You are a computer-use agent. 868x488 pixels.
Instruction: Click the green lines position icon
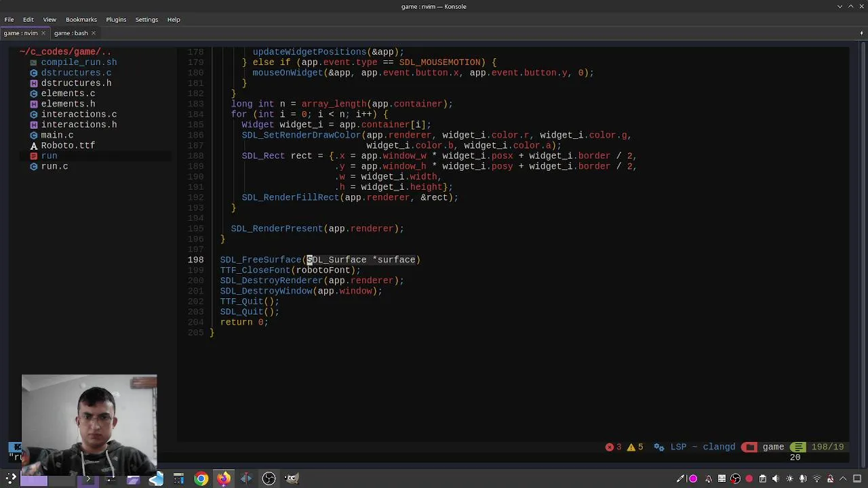799,447
